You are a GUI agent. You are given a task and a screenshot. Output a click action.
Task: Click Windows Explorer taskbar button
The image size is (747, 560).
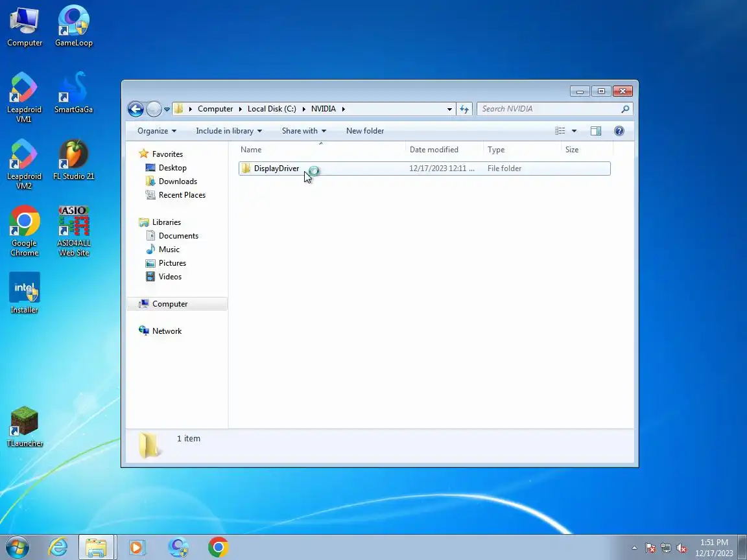tap(96, 547)
